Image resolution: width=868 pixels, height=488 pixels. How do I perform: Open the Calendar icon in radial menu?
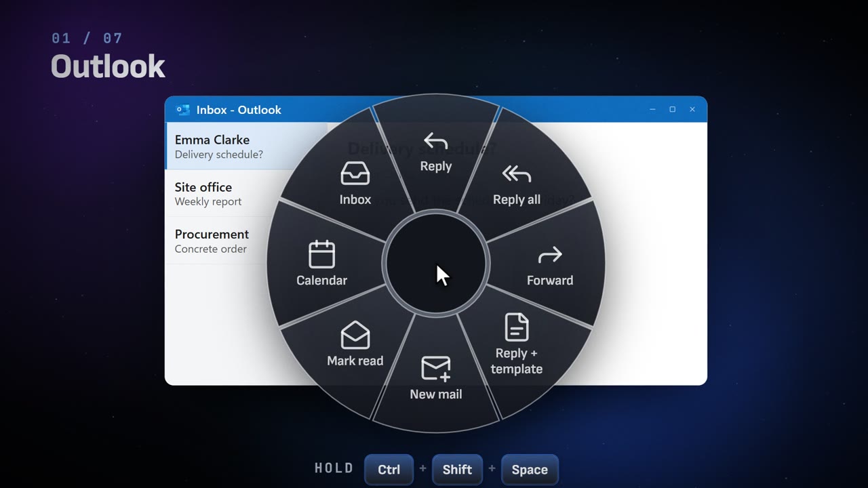(321, 255)
